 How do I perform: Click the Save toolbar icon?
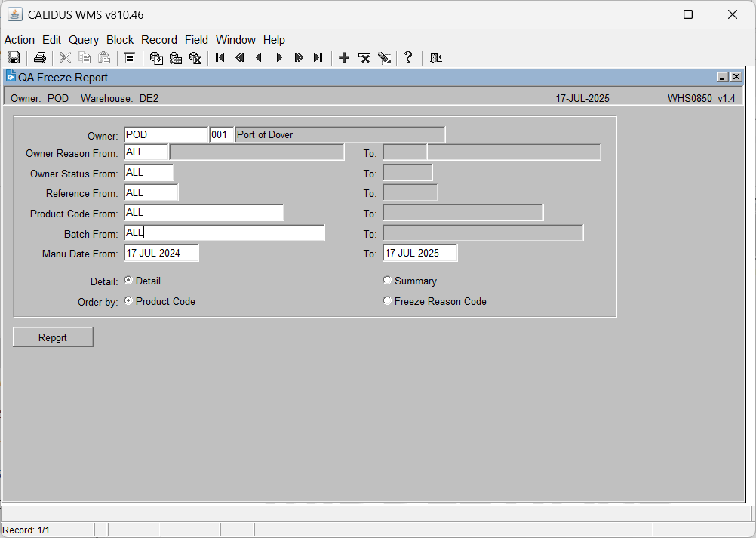point(14,58)
